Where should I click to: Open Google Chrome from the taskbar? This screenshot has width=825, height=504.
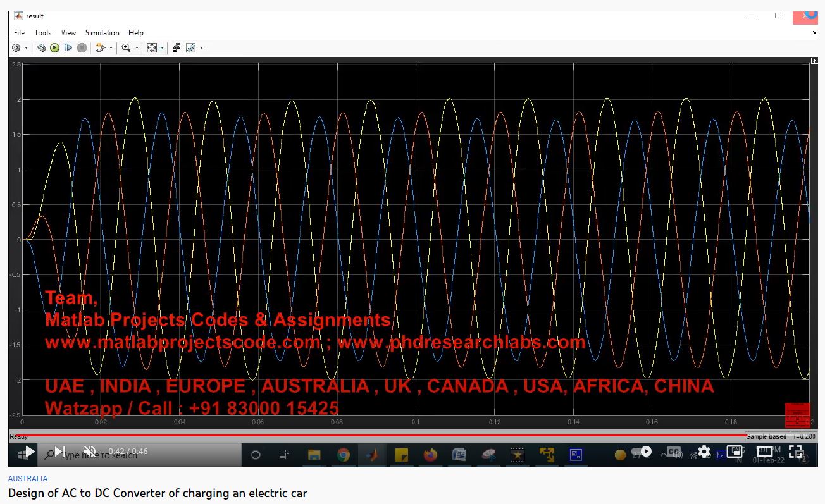coord(344,455)
